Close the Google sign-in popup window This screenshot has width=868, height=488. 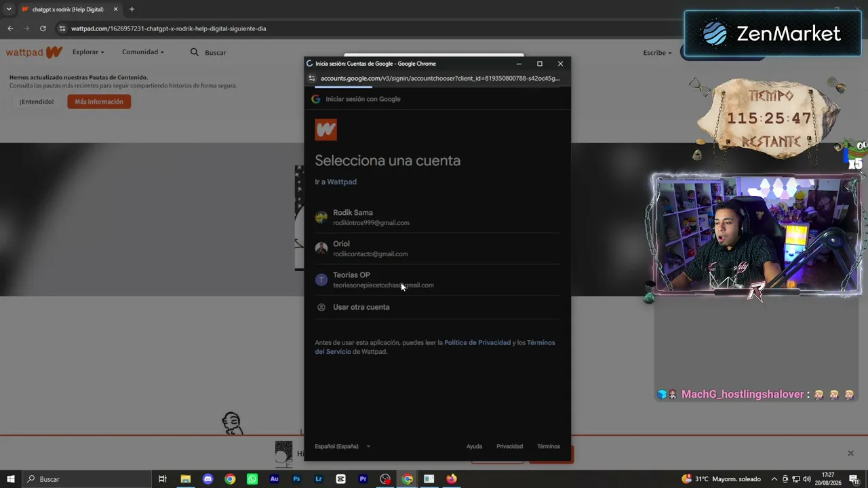[560, 64]
